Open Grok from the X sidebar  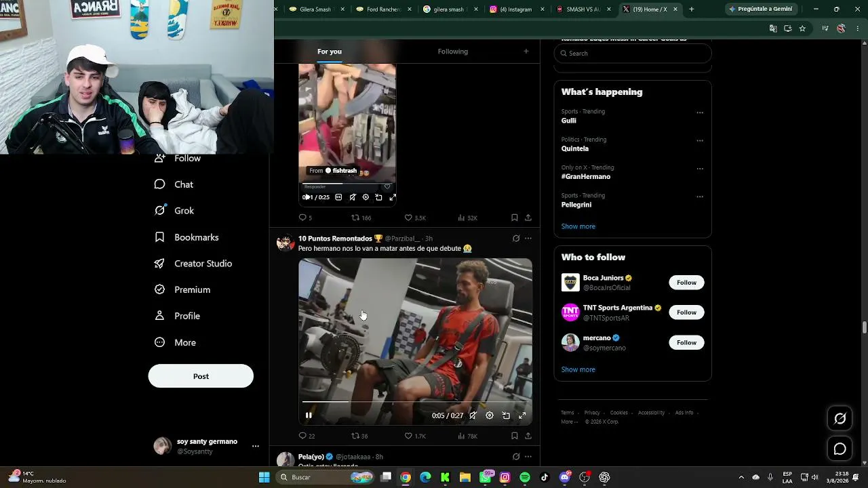pos(174,211)
